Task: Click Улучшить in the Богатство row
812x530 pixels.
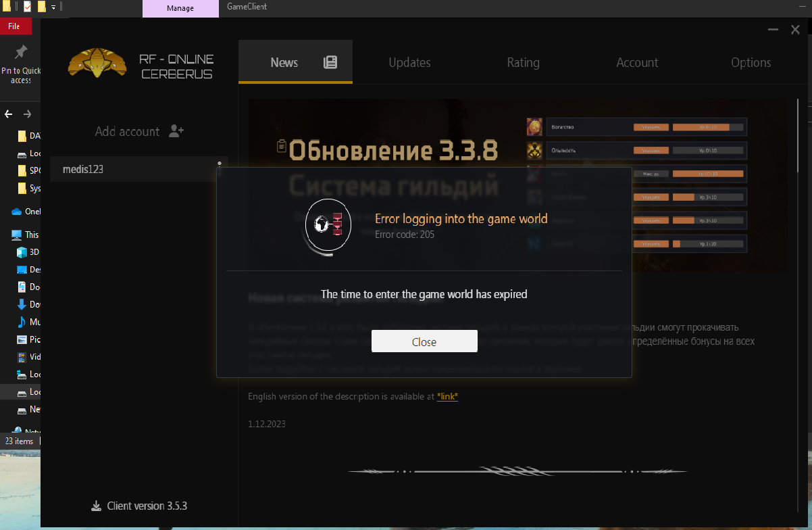Action: [651, 127]
